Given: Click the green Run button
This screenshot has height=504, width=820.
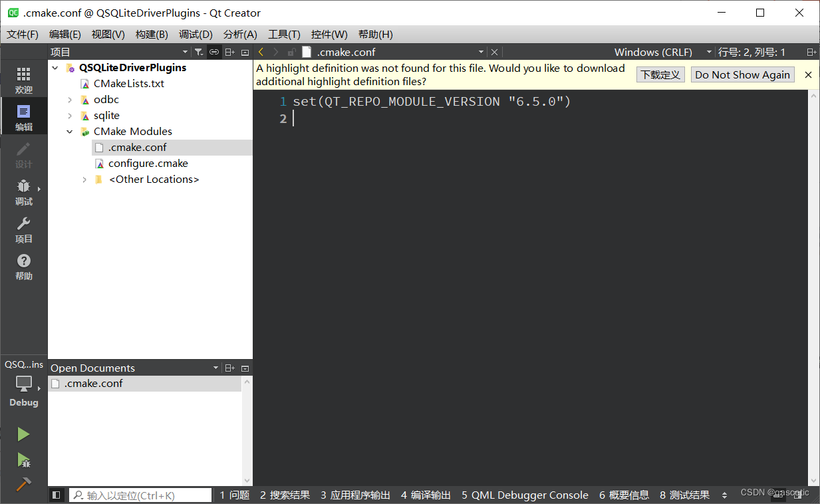Looking at the screenshot, I should pyautogui.click(x=23, y=434).
